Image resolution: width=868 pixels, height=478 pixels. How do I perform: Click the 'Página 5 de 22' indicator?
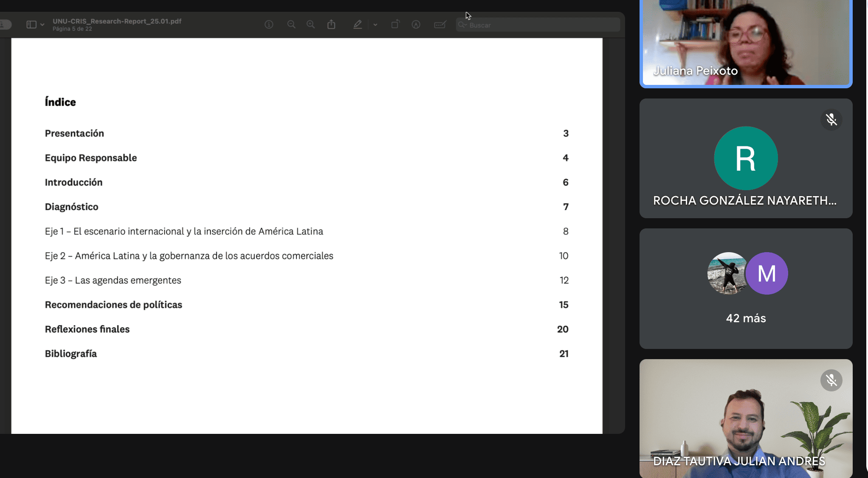(x=72, y=29)
